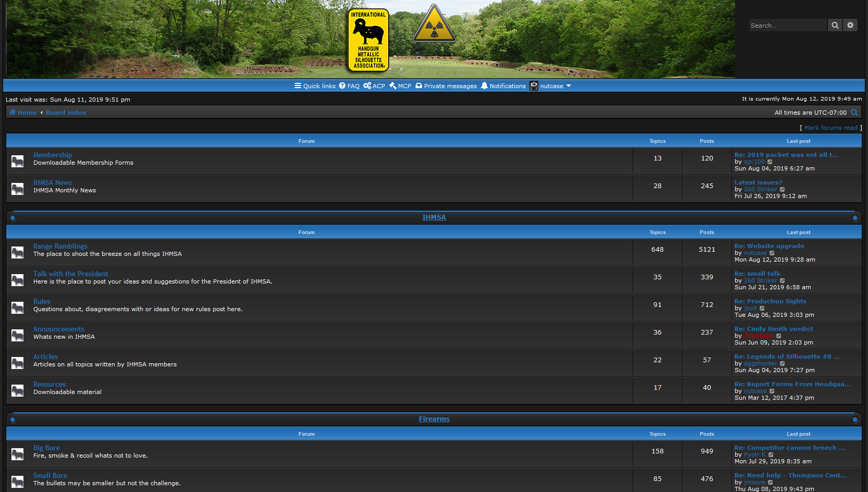Open last post 'Re: Legends of Silhouette #8 …'
Screen dimensions: 868x492
787,356
